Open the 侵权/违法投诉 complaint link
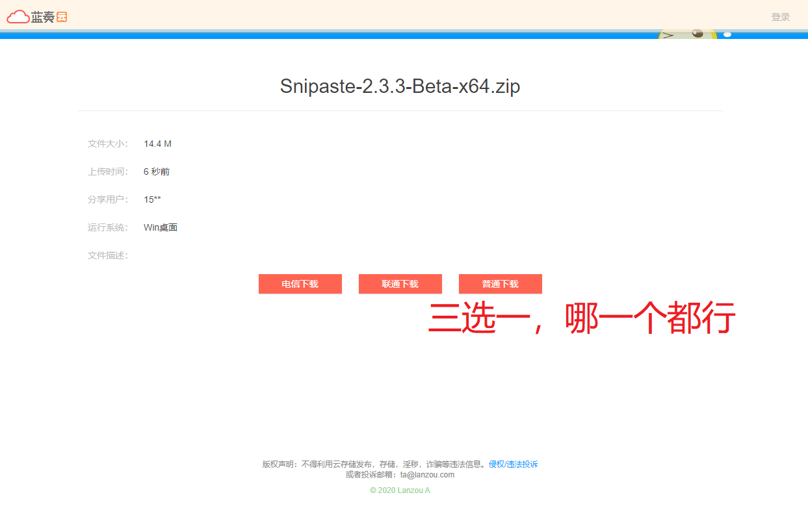 (x=513, y=464)
